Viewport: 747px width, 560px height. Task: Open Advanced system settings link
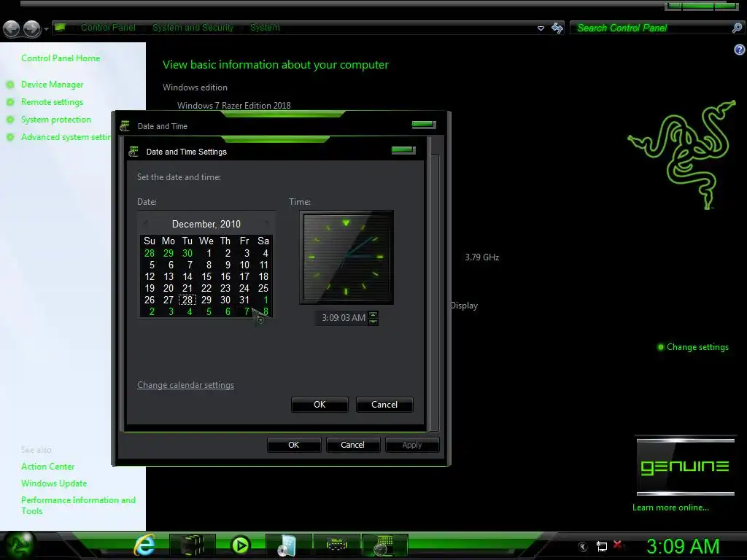(66, 137)
